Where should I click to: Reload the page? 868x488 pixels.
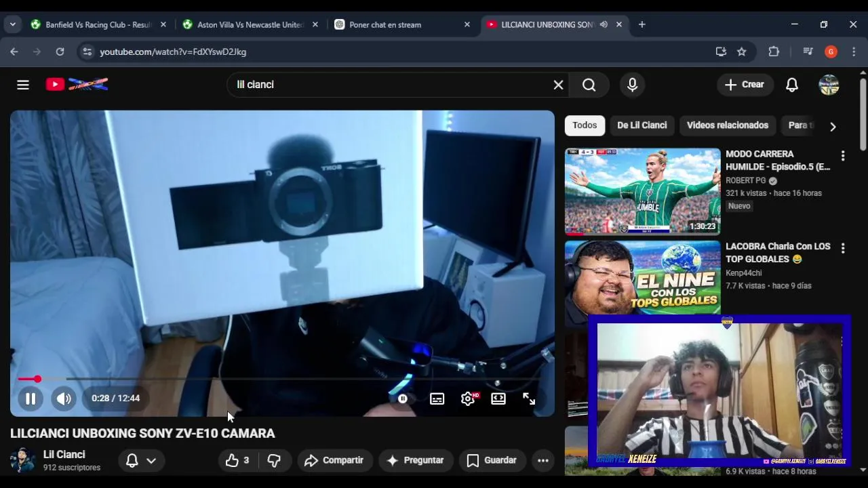60,52
